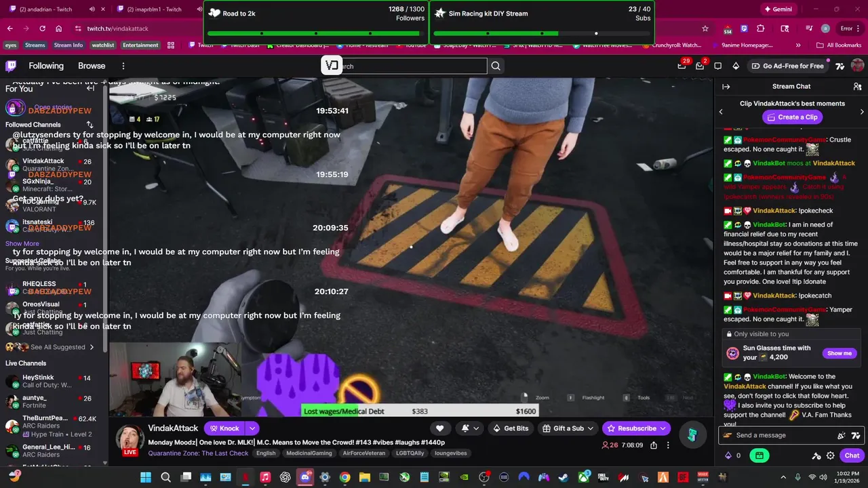Open chat community users list icon

tap(857, 86)
